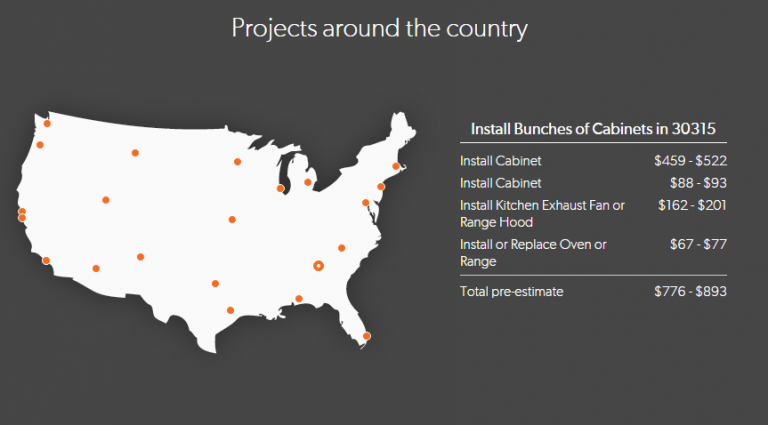
Task: Click the '$776 - $893' total value
Action: 691,291
